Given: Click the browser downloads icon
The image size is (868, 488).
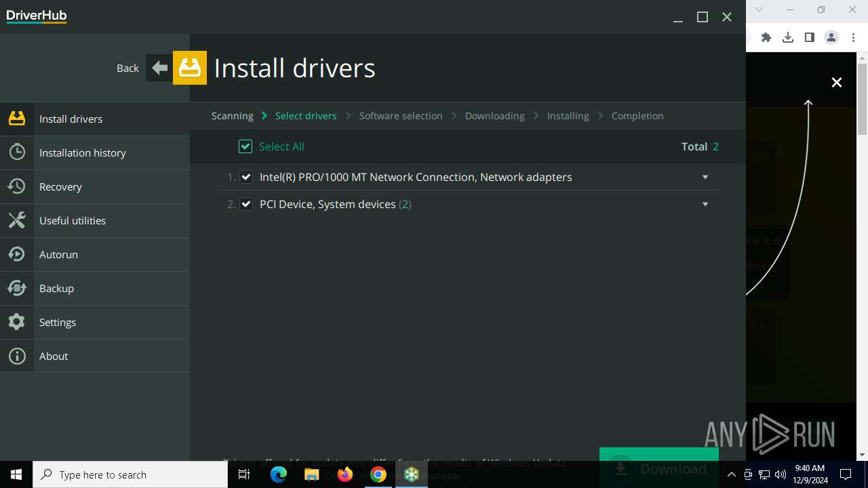Looking at the screenshot, I should [x=788, y=37].
